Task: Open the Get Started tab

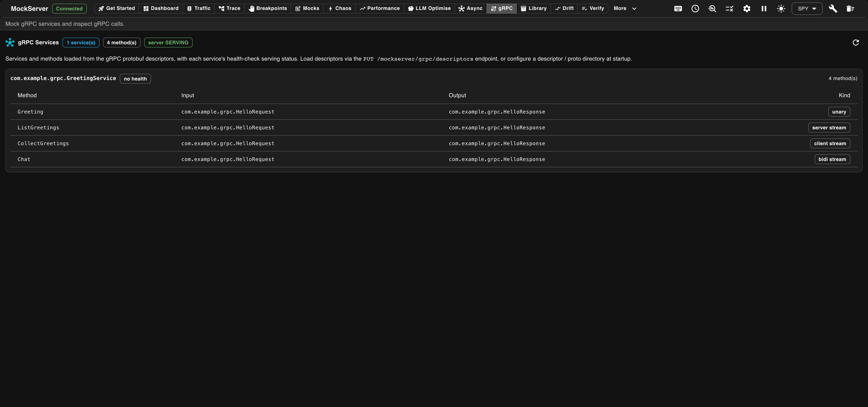Action: (x=117, y=8)
